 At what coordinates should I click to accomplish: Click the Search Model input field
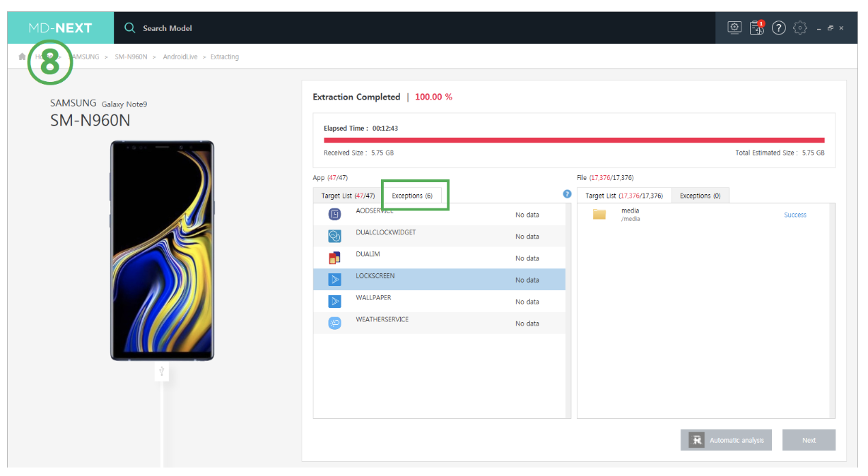point(212,28)
